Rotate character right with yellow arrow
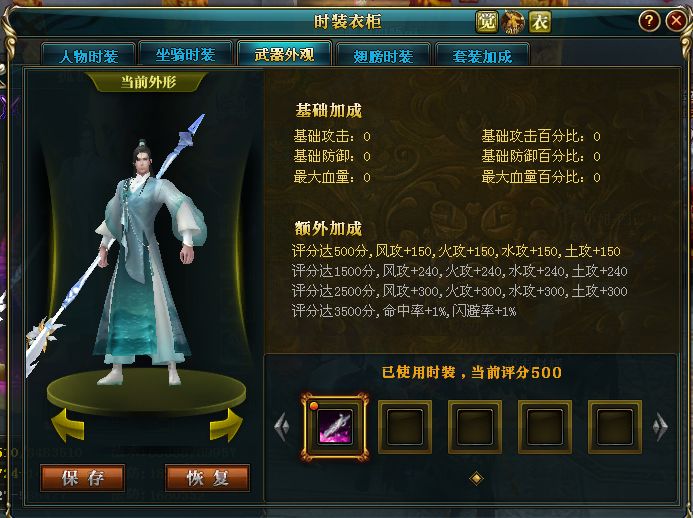 coord(226,425)
